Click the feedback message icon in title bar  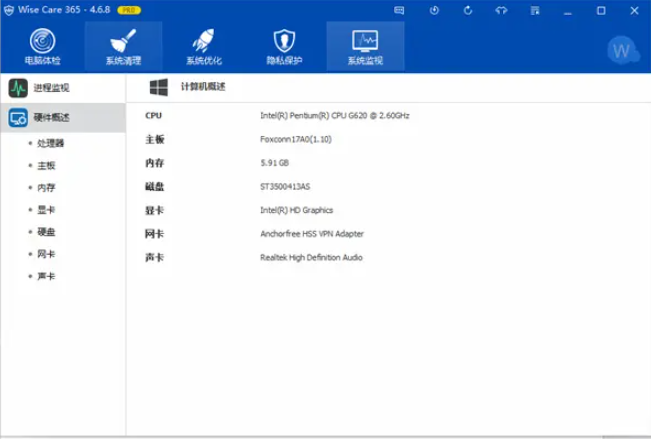399,10
